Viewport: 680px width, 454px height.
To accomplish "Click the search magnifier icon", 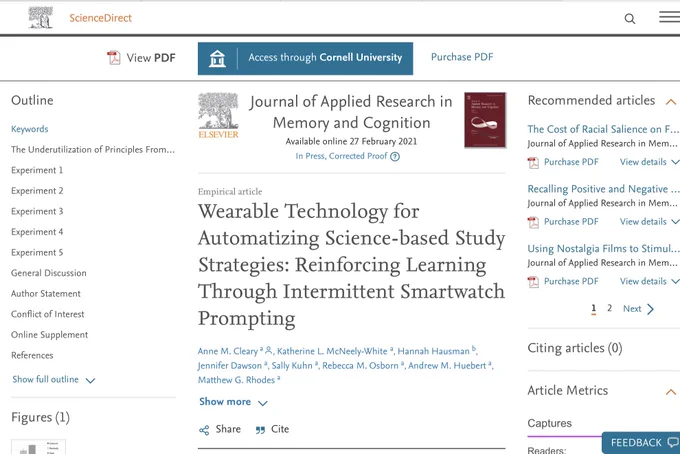I will (630, 19).
